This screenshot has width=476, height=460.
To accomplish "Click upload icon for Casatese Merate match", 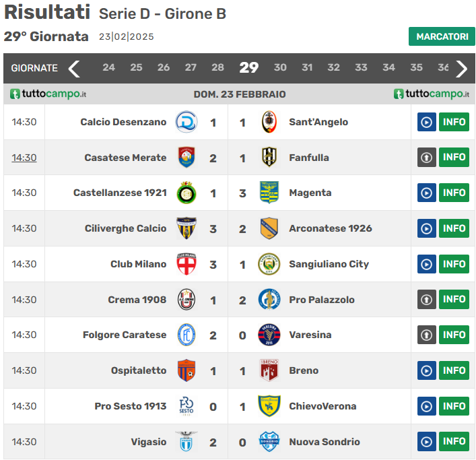I will click(x=426, y=158).
